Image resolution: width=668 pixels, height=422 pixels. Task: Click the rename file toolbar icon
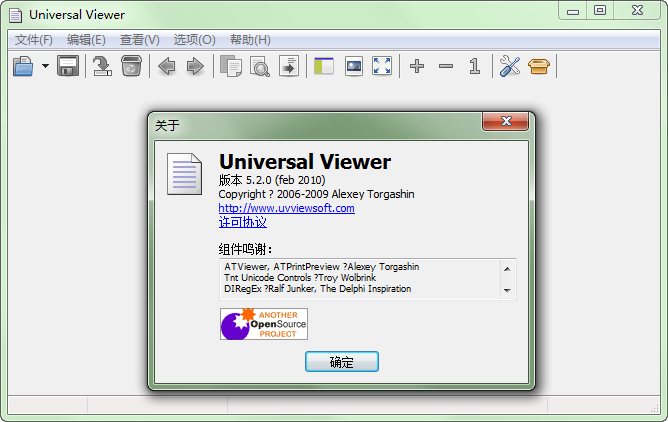tap(102, 66)
